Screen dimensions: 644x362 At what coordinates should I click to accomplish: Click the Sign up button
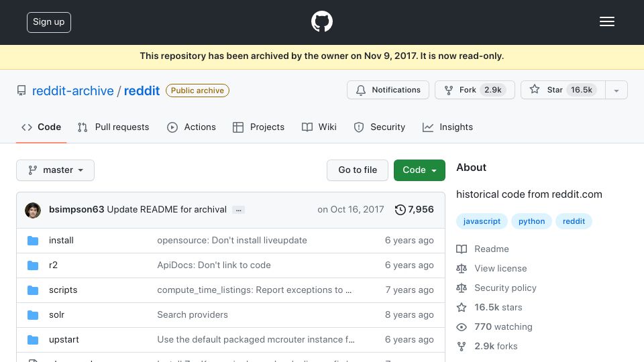(49, 22)
